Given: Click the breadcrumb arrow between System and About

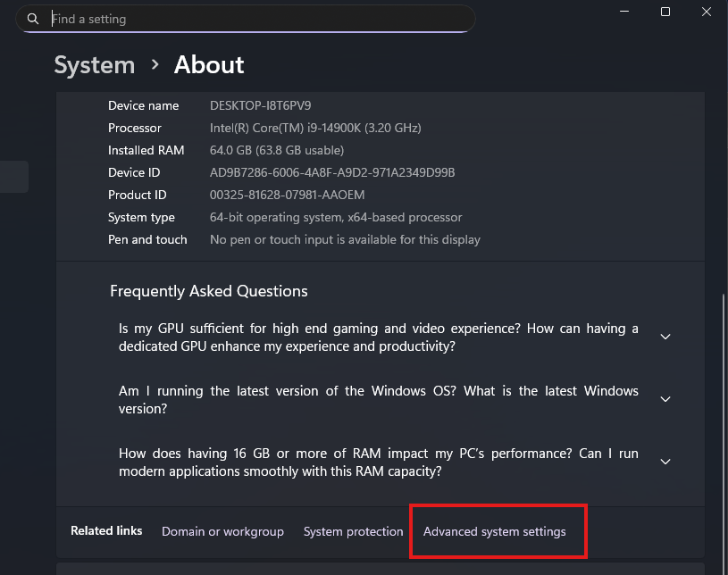Looking at the screenshot, I should (x=155, y=64).
